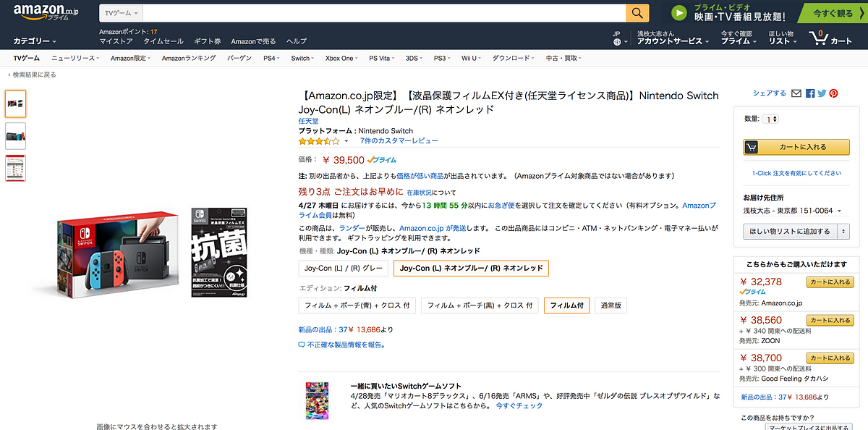Viewport: 868px width, 430px height.
Task: Expand the カテゴリー menu
Action: 34,41
